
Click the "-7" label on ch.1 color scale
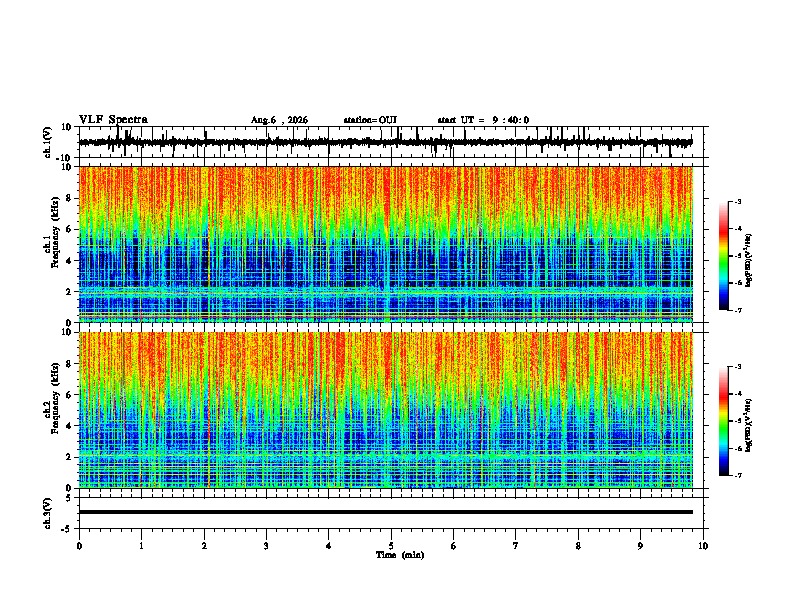coord(738,310)
